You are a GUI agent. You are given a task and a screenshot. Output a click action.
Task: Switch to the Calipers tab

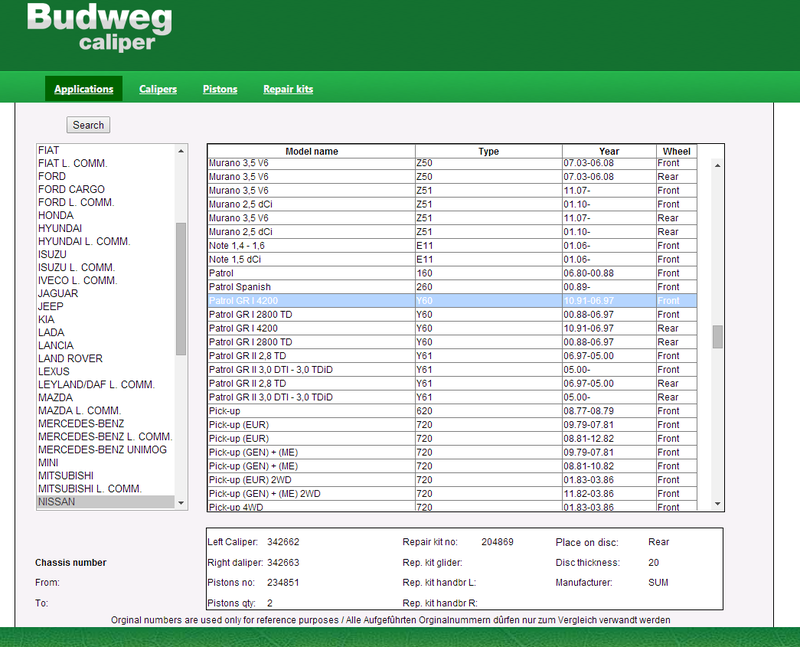(x=158, y=89)
